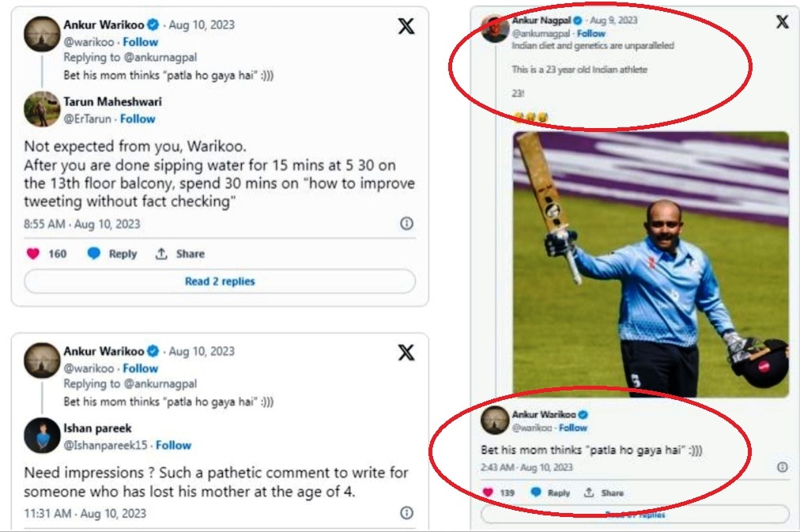Image resolution: width=800 pixels, height=532 pixels.
Task: Open the cricketer photo in the tweet
Action: tap(650, 264)
